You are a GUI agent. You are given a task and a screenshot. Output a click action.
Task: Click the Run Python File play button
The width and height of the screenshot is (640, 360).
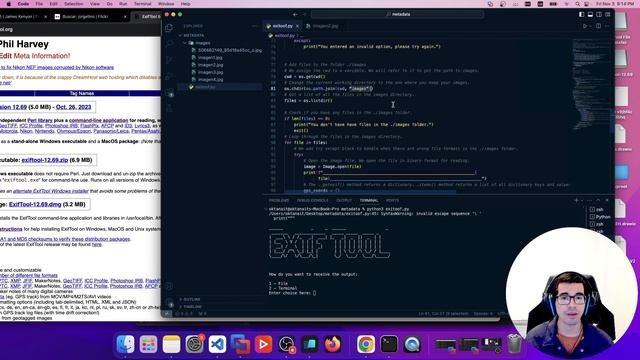[585, 26]
